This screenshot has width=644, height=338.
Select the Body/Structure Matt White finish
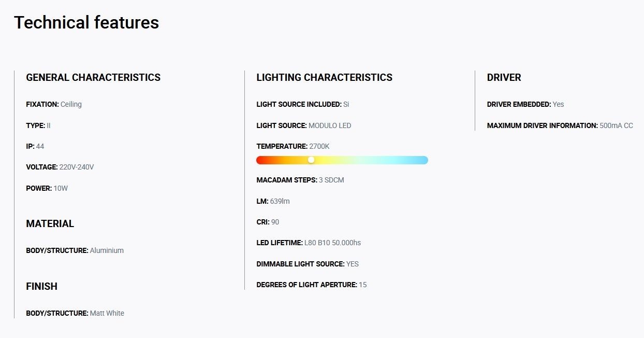(x=75, y=313)
